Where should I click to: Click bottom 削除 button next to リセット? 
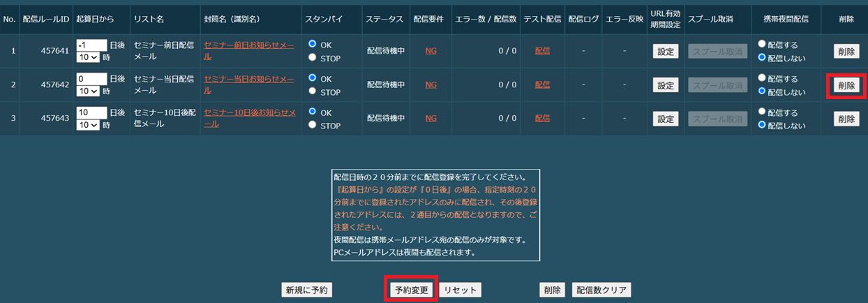[552, 290]
